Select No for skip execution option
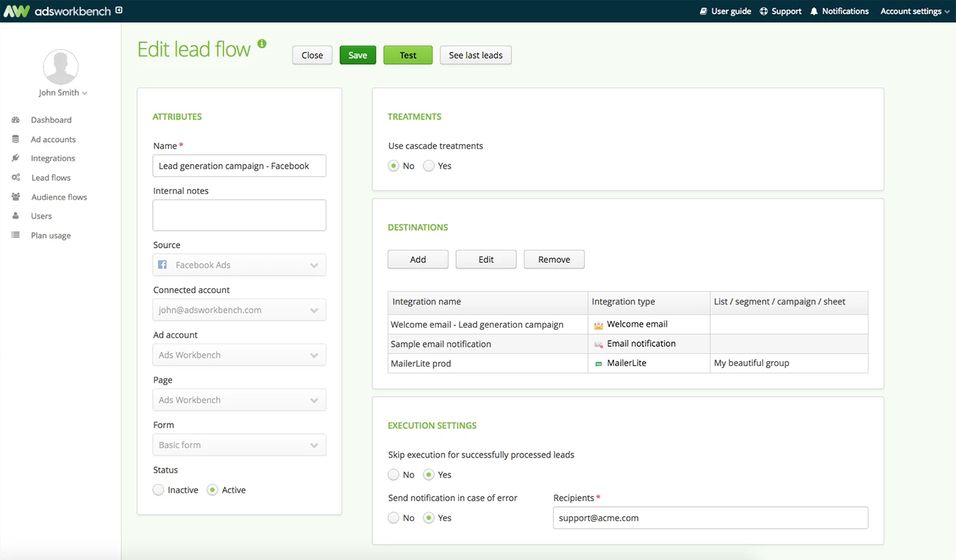 click(x=393, y=475)
